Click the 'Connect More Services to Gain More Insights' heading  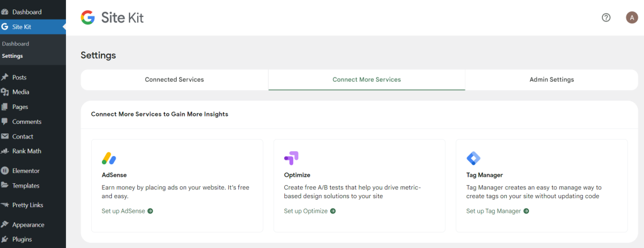point(159,115)
